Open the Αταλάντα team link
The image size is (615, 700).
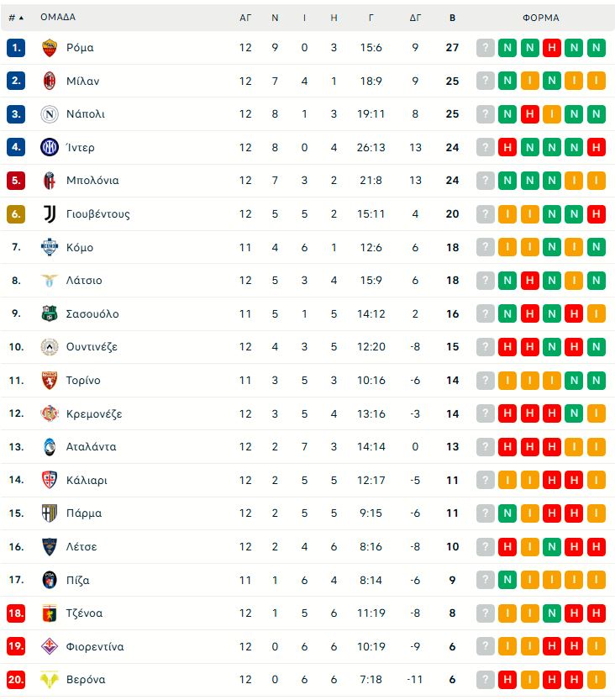click(x=91, y=447)
